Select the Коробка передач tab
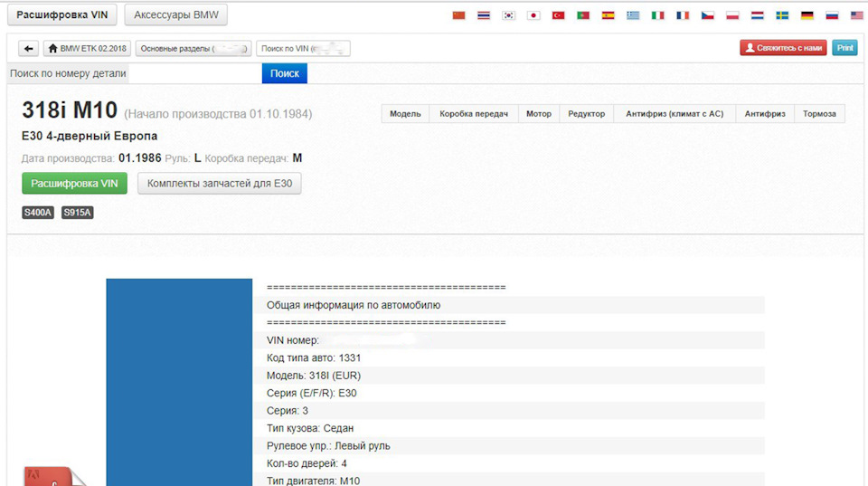Screen dimensions: 868x486 [x=474, y=114]
